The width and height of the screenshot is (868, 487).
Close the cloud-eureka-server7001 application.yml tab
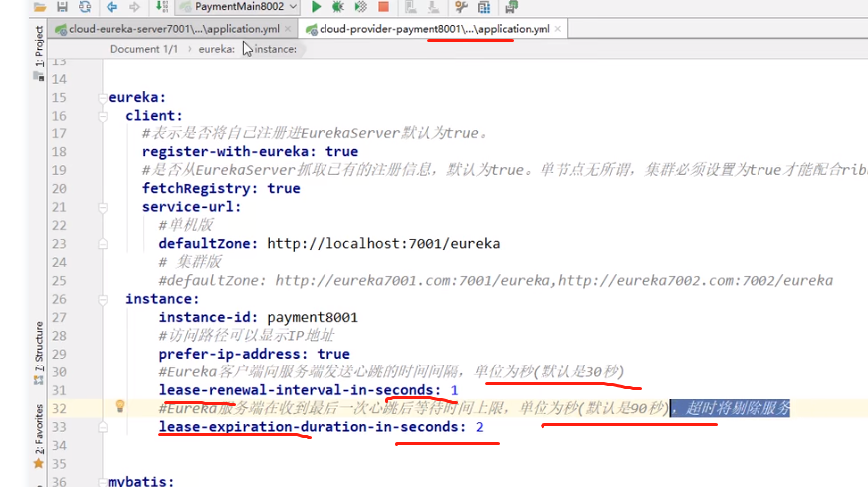tap(288, 29)
